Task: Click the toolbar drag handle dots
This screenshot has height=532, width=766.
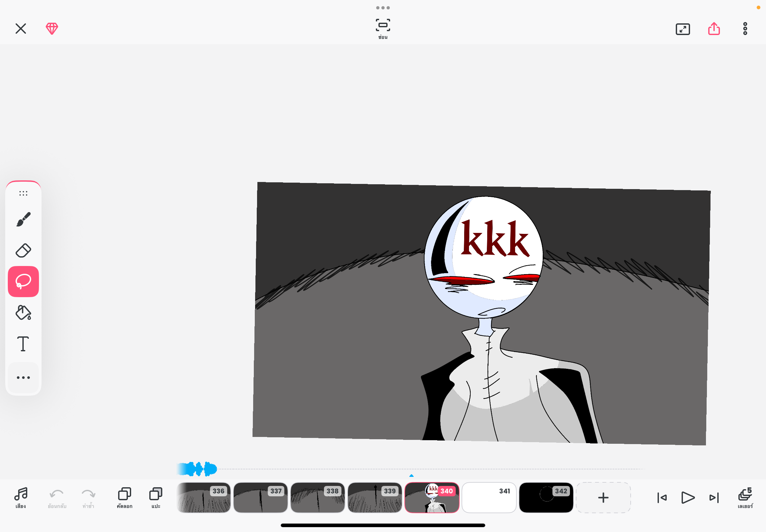Action: tap(23, 193)
